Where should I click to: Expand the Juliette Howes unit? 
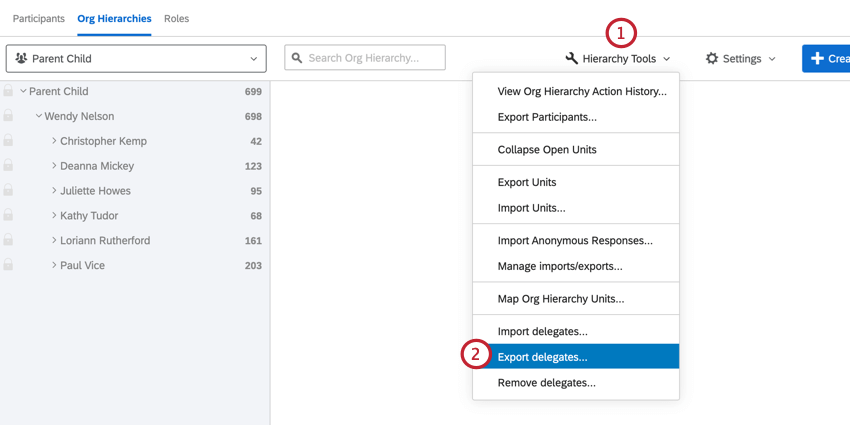[54, 190]
